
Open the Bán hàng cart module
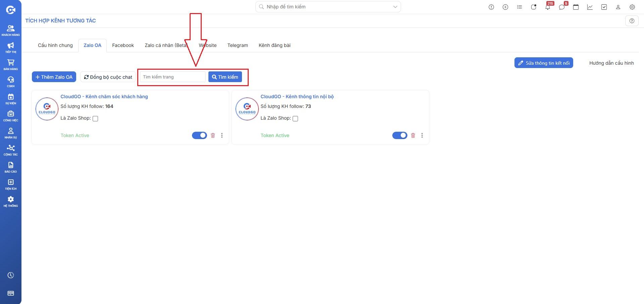coord(11,64)
